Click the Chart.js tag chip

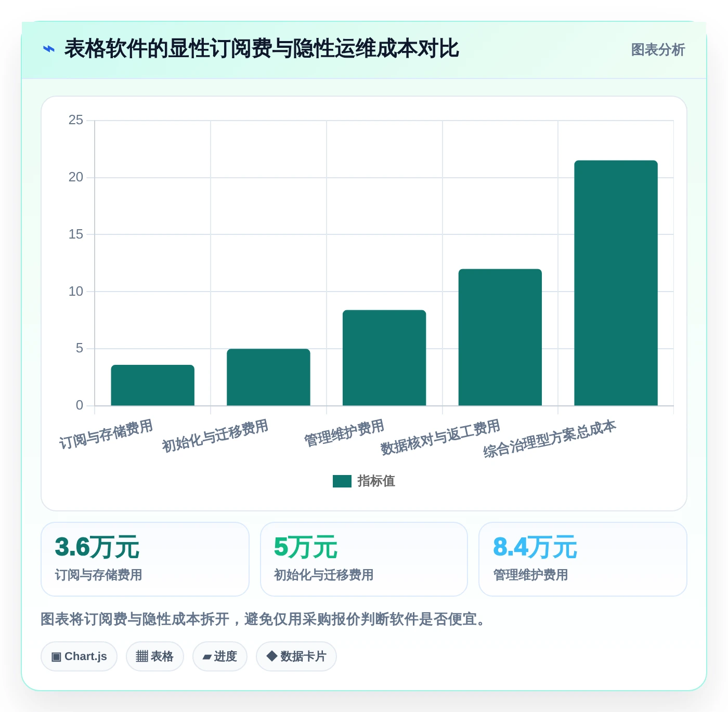point(79,656)
